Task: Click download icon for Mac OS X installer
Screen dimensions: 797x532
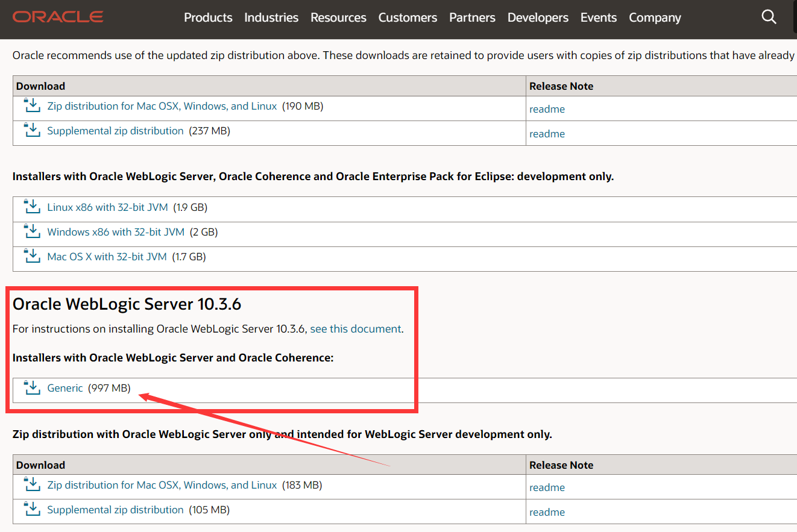Action: pyautogui.click(x=32, y=256)
